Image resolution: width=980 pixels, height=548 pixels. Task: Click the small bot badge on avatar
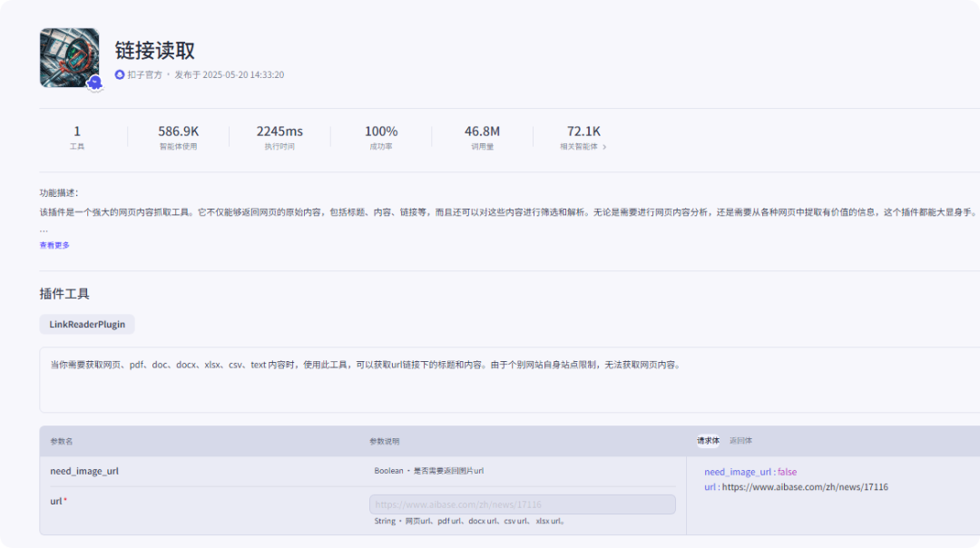94,83
